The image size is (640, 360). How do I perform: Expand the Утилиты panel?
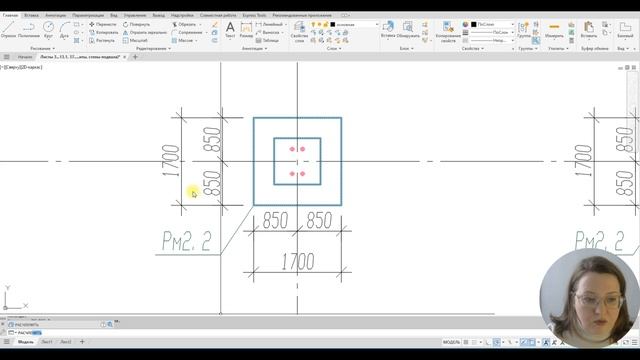pyautogui.click(x=558, y=49)
